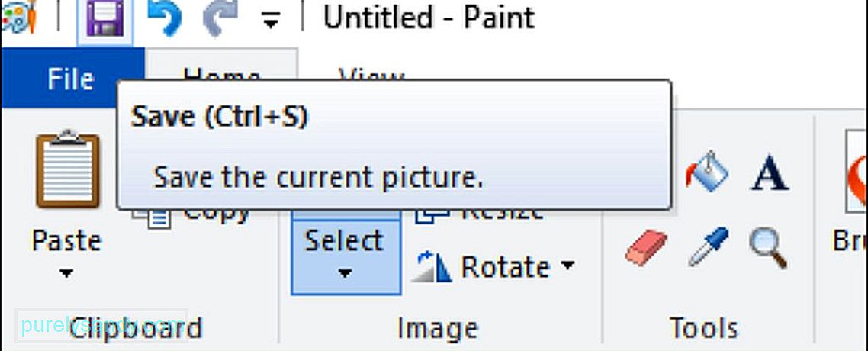Image resolution: width=868 pixels, height=351 pixels.
Task: Pick the Color picker eyedropper tool
Action: [x=709, y=247]
